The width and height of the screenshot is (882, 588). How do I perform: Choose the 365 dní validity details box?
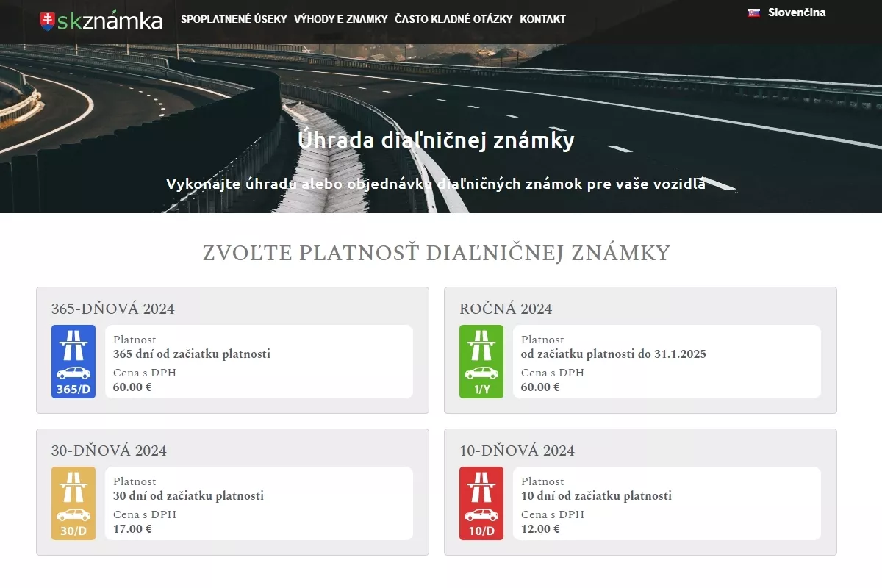coord(259,362)
